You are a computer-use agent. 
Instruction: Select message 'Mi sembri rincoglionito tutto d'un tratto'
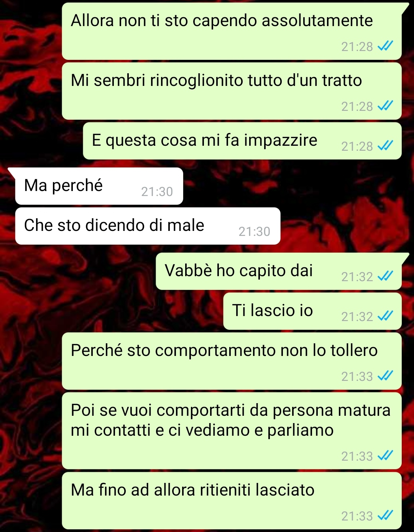click(232, 91)
